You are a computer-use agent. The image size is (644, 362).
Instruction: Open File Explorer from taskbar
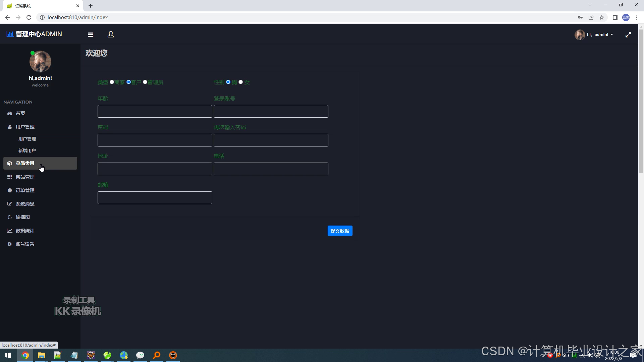(x=41, y=355)
